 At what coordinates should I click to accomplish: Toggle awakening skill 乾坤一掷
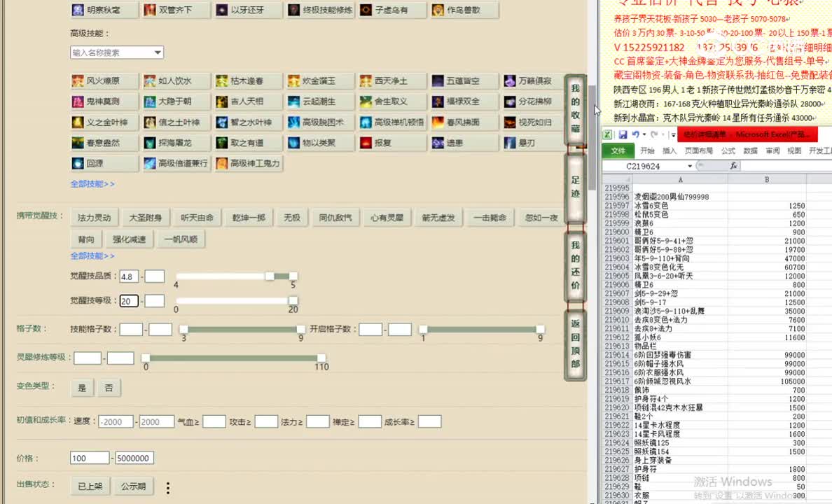[x=249, y=218]
